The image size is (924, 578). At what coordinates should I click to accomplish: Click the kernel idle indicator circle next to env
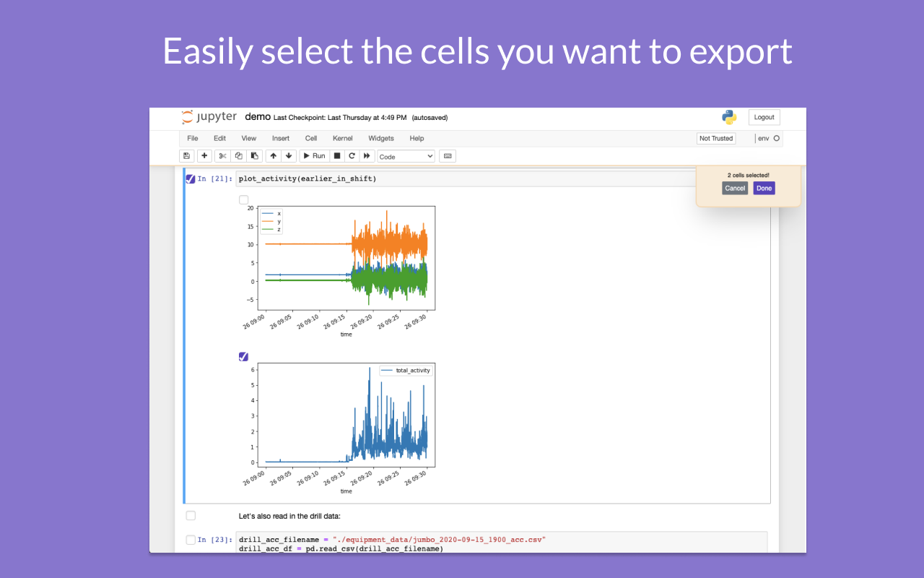[x=777, y=138]
